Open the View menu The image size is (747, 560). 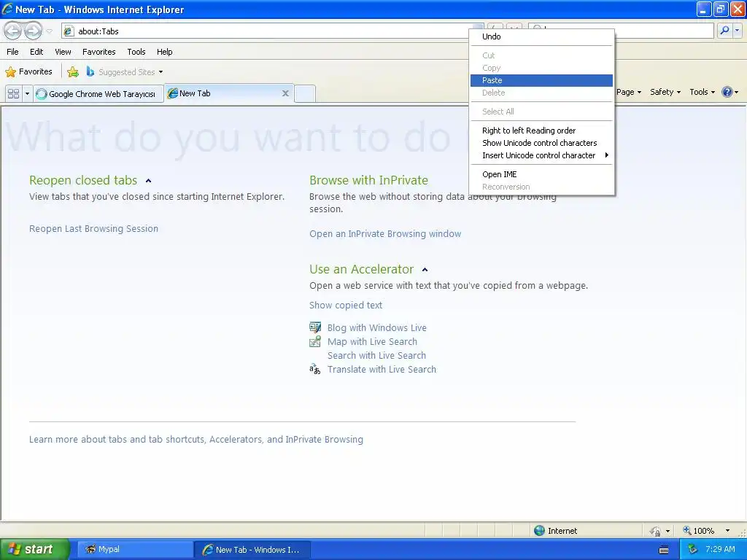[63, 52]
